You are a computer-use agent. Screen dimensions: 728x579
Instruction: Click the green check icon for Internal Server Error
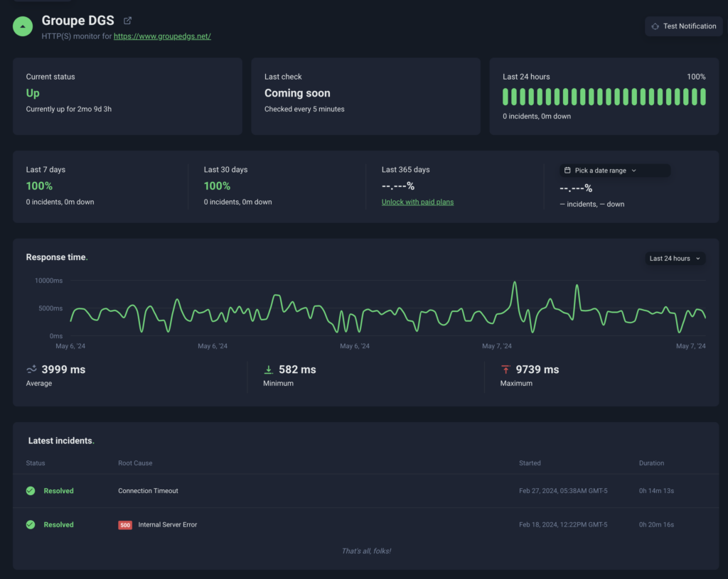point(31,525)
